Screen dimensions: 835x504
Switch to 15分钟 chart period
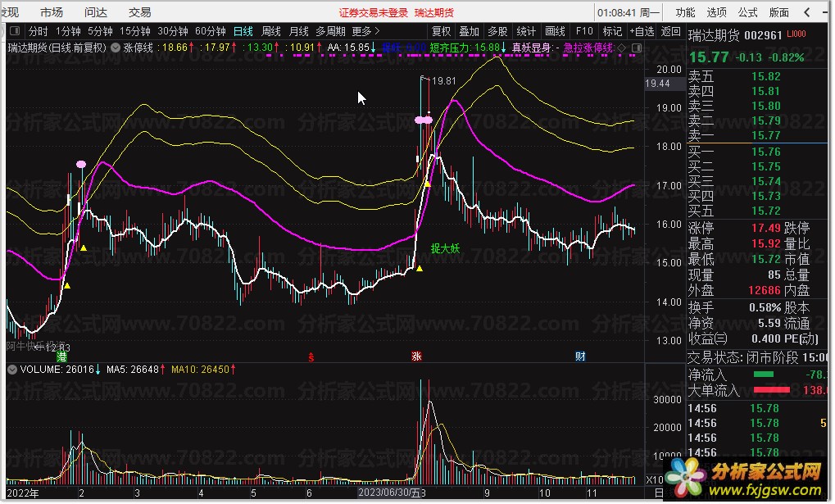pyautogui.click(x=134, y=31)
